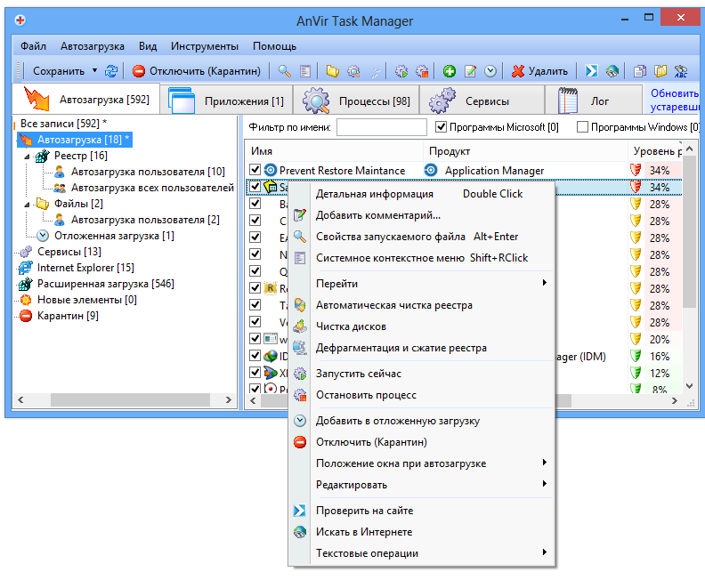Screen dimensions: 705x588
Task: Open the Инструменты menu
Action: (x=205, y=45)
